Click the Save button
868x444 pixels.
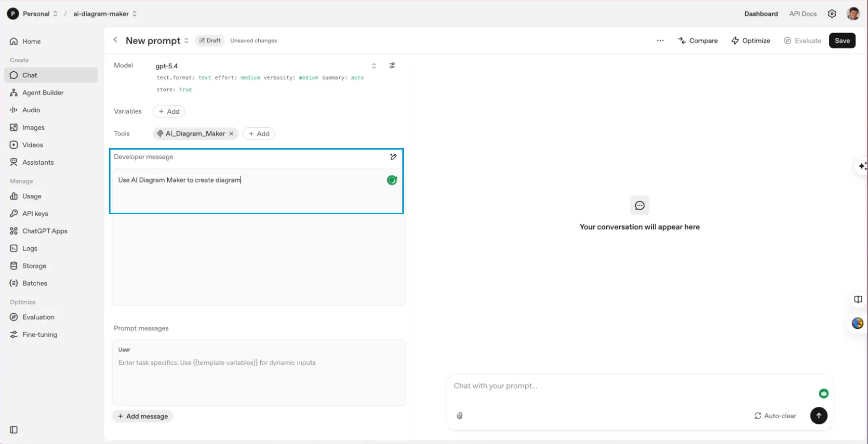[x=842, y=41]
